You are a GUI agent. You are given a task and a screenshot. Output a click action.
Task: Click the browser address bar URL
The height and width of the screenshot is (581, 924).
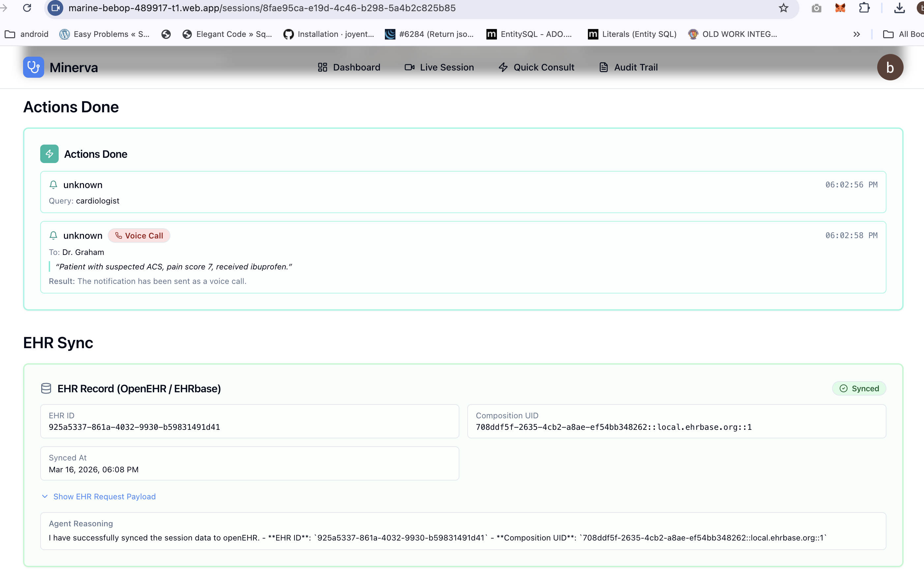coord(262,8)
